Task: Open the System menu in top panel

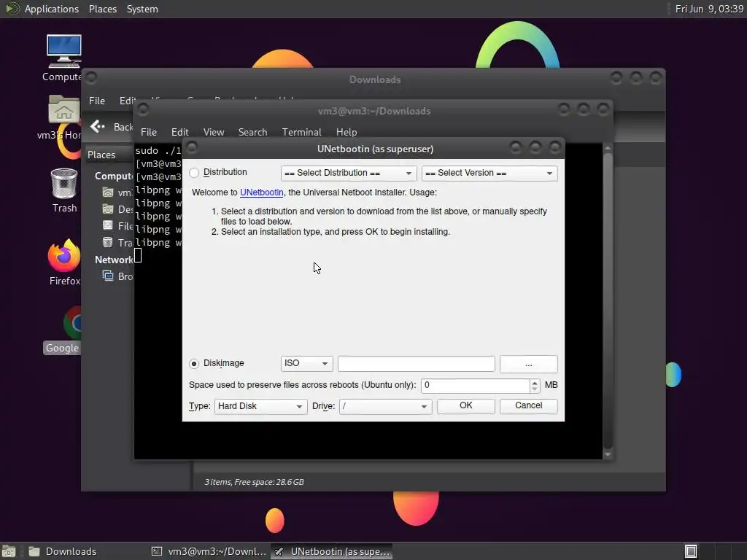Action: [142, 9]
